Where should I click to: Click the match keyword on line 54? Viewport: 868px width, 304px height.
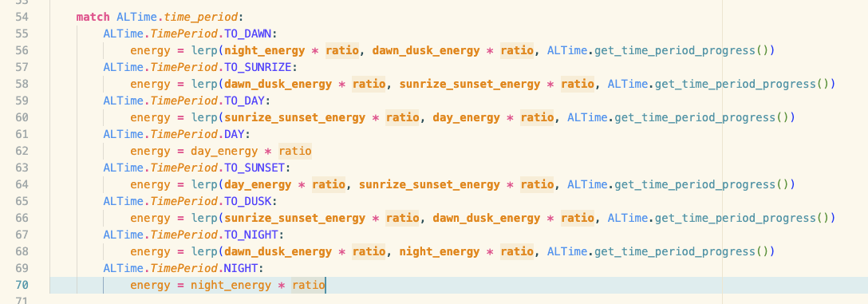93,18
